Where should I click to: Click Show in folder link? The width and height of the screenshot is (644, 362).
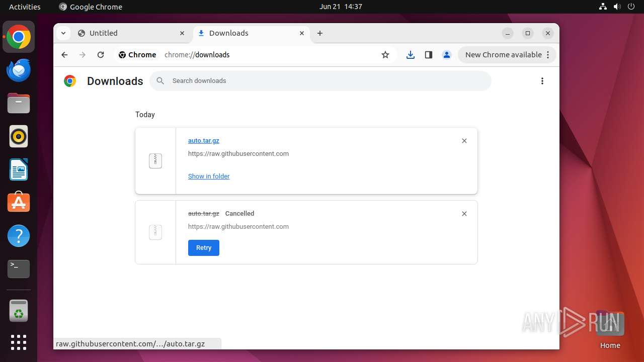pos(209,176)
